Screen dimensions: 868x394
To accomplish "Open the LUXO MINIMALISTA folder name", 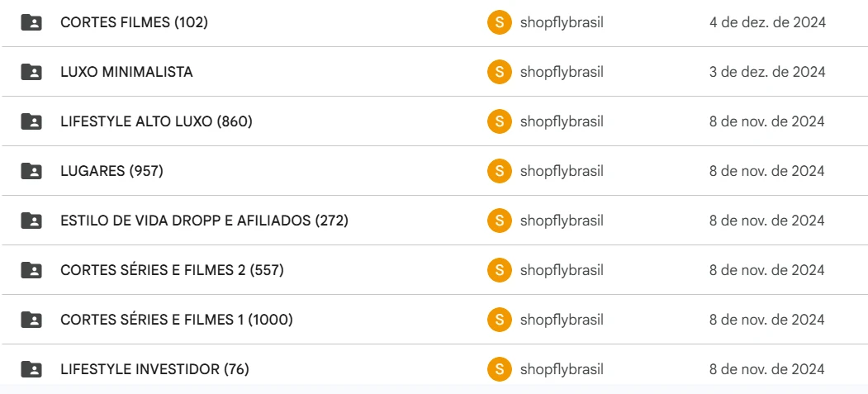I will 126,72.
